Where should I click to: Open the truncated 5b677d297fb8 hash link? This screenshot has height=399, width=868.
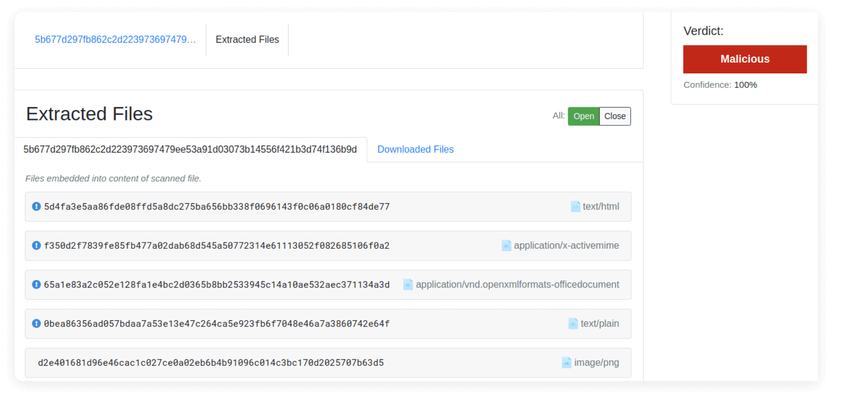tap(115, 40)
